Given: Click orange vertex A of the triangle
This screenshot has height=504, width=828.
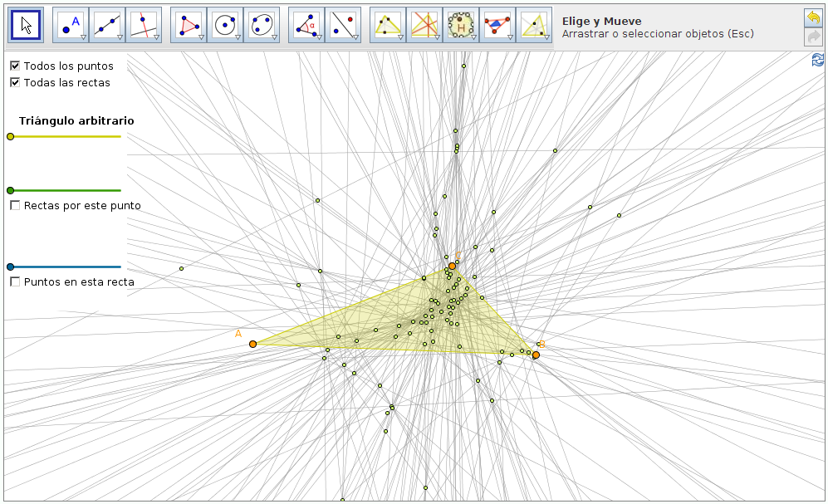Looking at the screenshot, I should (x=252, y=344).
